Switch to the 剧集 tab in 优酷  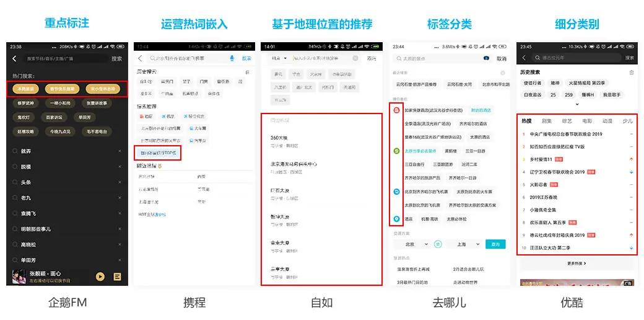click(x=547, y=121)
